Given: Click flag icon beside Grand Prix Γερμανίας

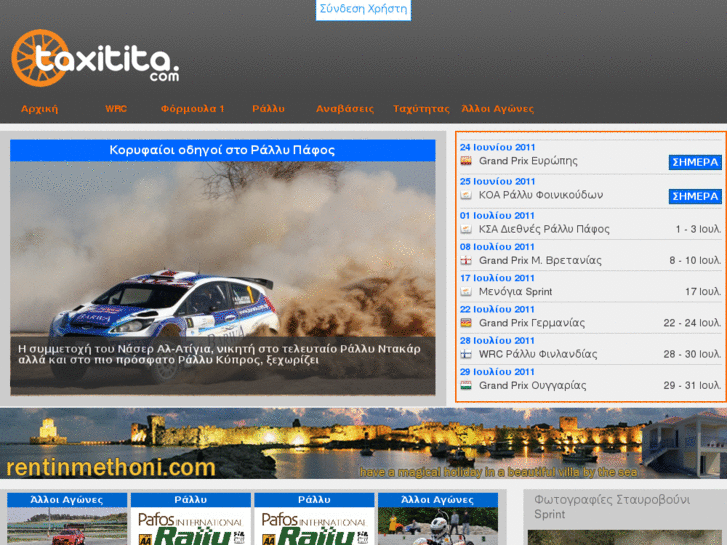Looking at the screenshot, I should (466, 323).
